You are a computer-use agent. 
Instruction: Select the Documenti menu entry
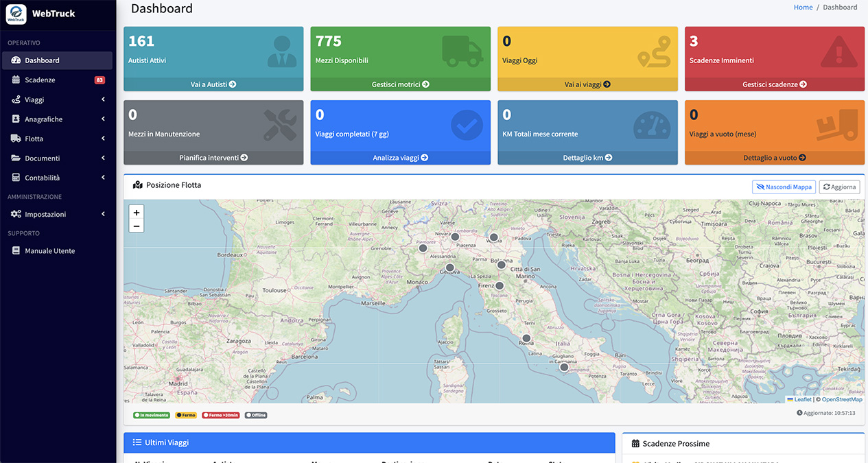[x=58, y=158]
